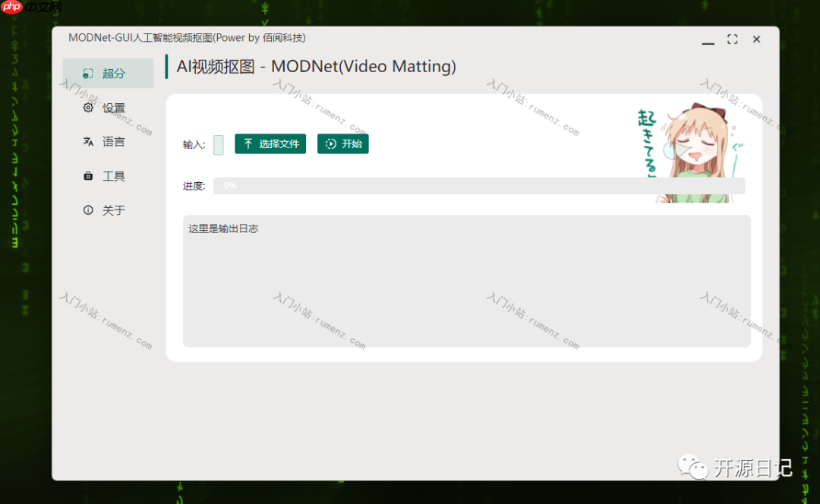
Task: Click the MODNet-GUI window title text
Action: 187,38
